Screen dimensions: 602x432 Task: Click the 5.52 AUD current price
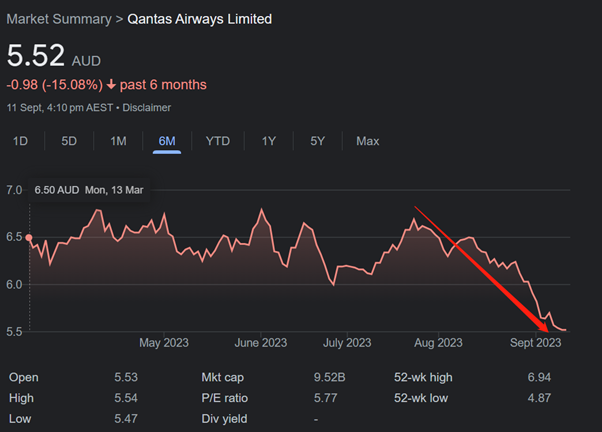(54, 55)
